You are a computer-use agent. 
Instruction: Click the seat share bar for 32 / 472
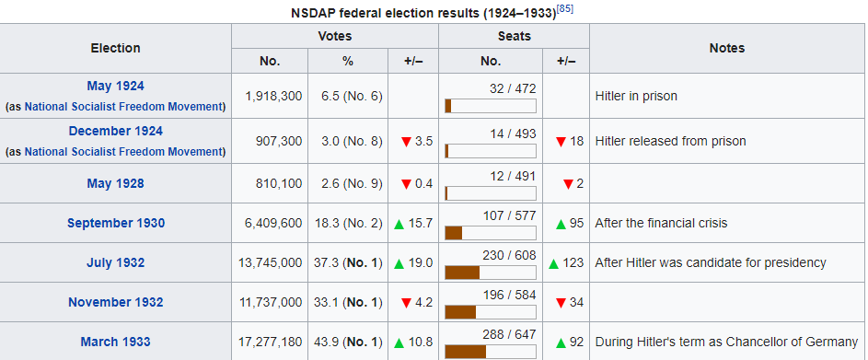(491, 106)
